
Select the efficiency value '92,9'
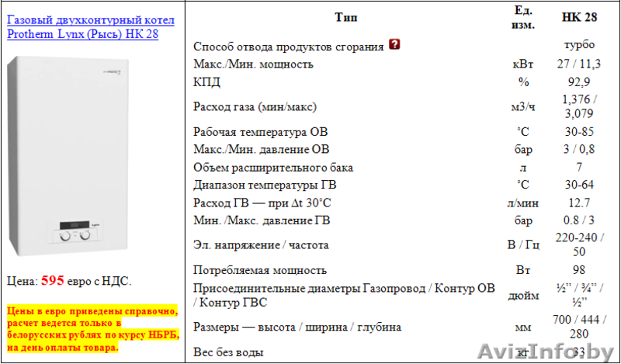point(579,82)
